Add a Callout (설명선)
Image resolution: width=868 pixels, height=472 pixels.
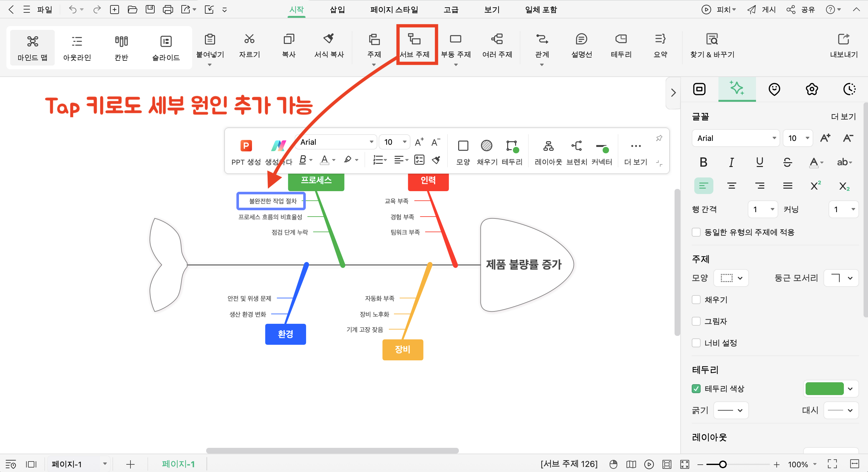point(582,46)
